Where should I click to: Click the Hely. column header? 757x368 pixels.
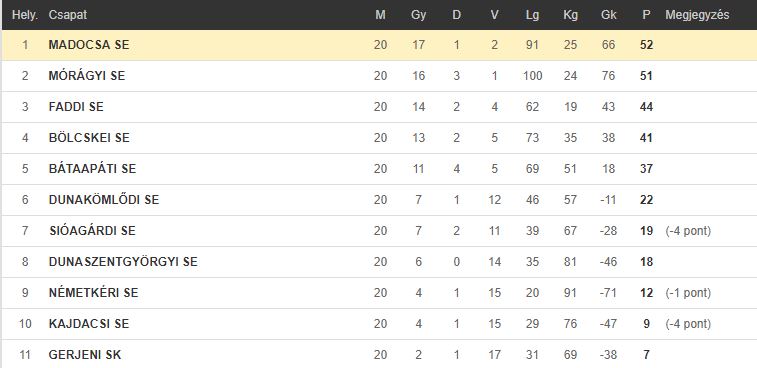click(25, 15)
